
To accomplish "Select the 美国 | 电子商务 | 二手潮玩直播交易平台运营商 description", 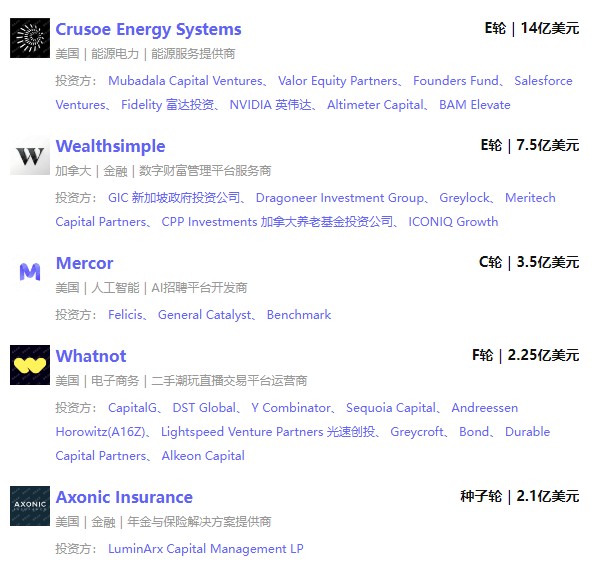I will click(x=182, y=381).
